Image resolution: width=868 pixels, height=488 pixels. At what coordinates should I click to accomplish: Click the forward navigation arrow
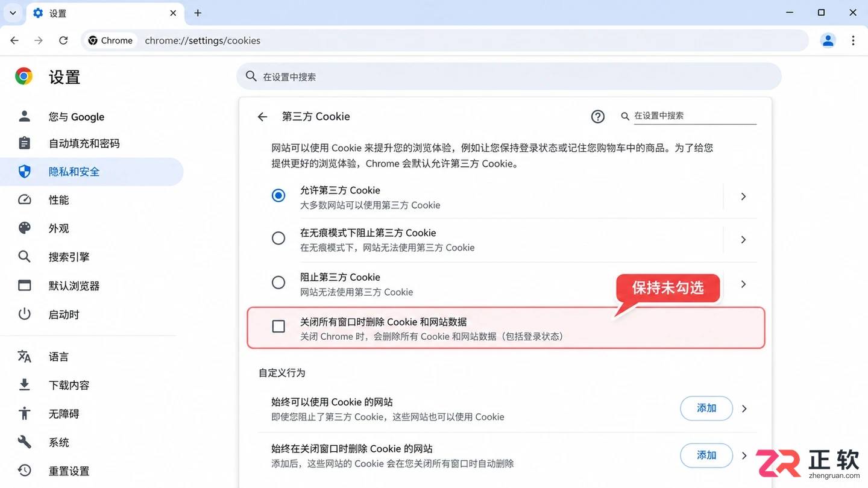39,40
